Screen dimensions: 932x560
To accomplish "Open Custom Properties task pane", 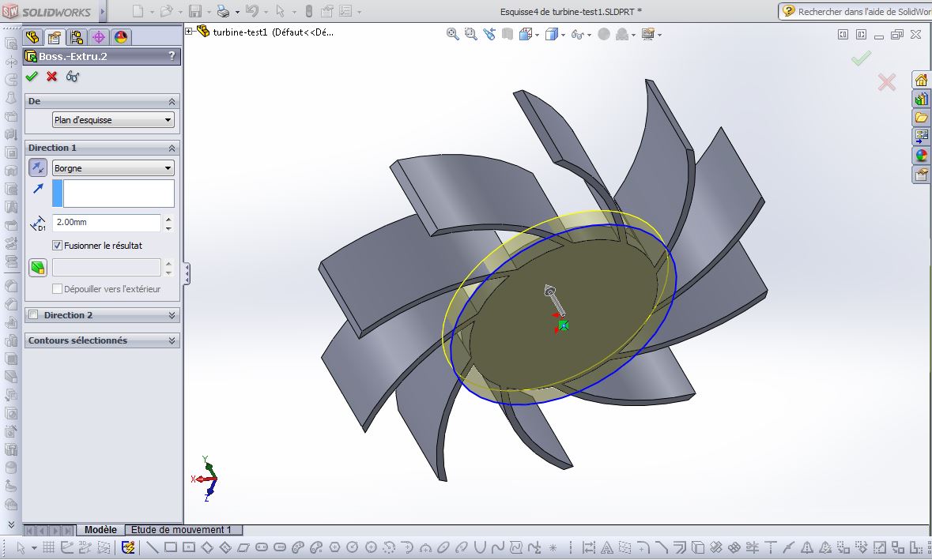I will (x=921, y=175).
